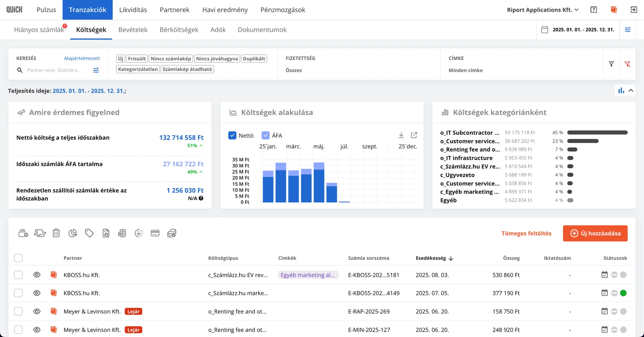
Task: Uncheck the Nettó chart checkbox
Action: pyautogui.click(x=232, y=135)
